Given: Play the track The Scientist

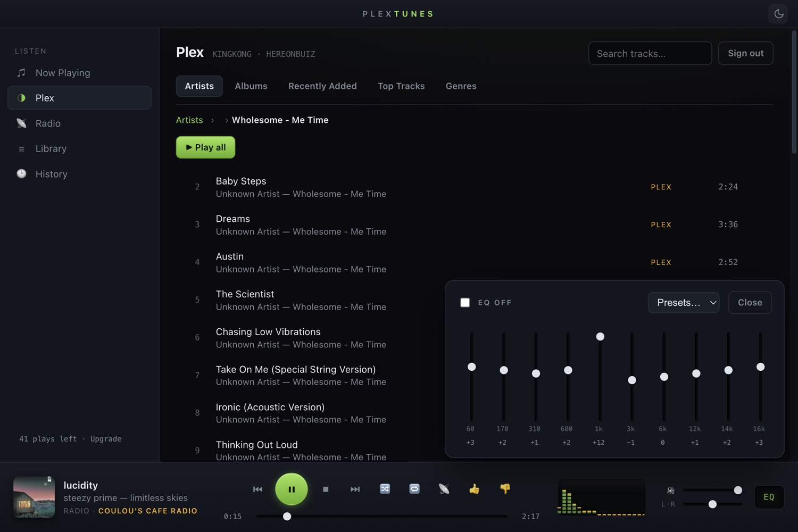Looking at the screenshot, I should click(311, 301).
